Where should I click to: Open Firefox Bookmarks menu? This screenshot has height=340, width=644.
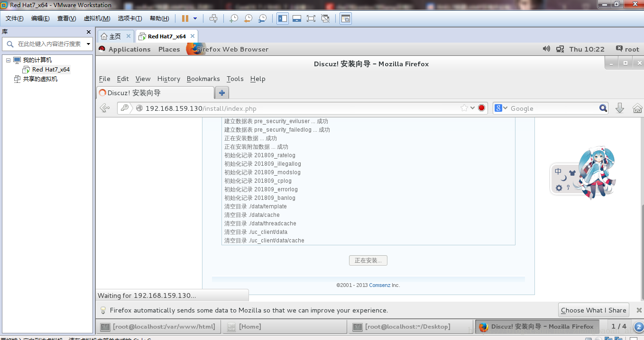[x=203, y=79]
